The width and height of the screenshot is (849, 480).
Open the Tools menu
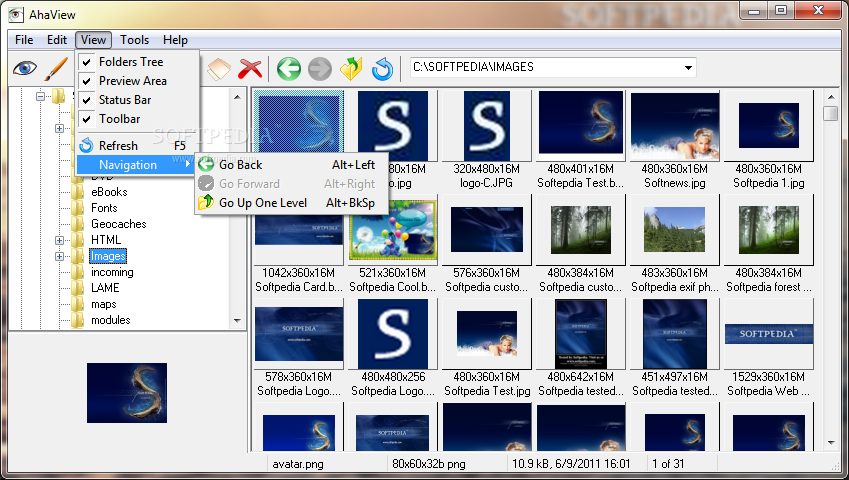point(134,40)
